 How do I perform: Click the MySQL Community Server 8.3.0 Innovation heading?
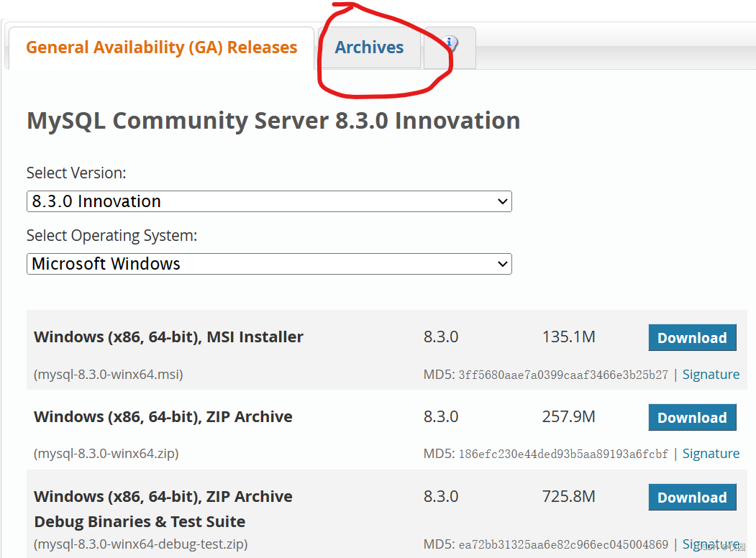[273, 121]
